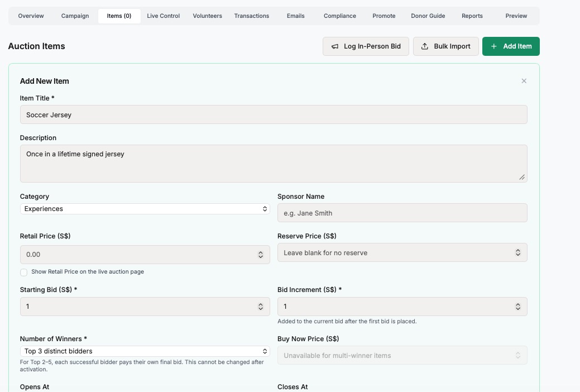The image size is (580, 392).
Task: Click the megaphone icon on Log In-Person Bid
Action: 335,47
